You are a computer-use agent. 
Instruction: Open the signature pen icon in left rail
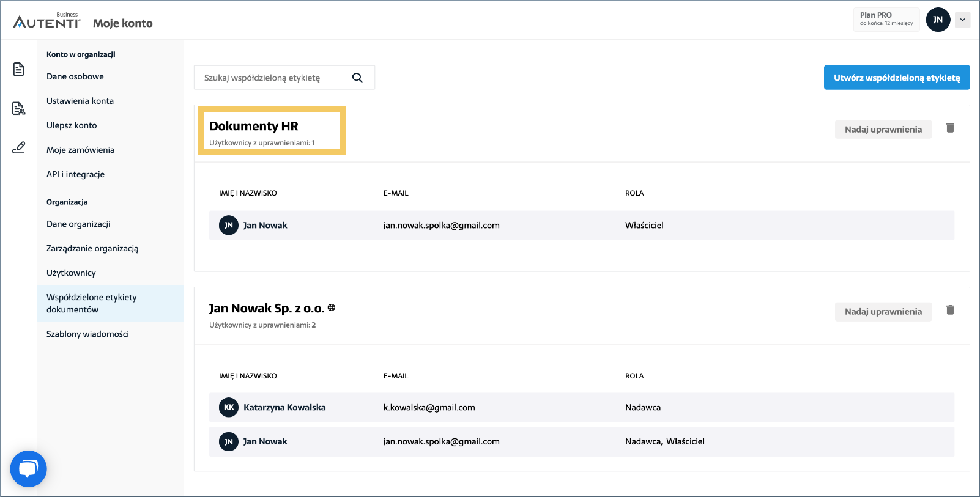[18, 147]
